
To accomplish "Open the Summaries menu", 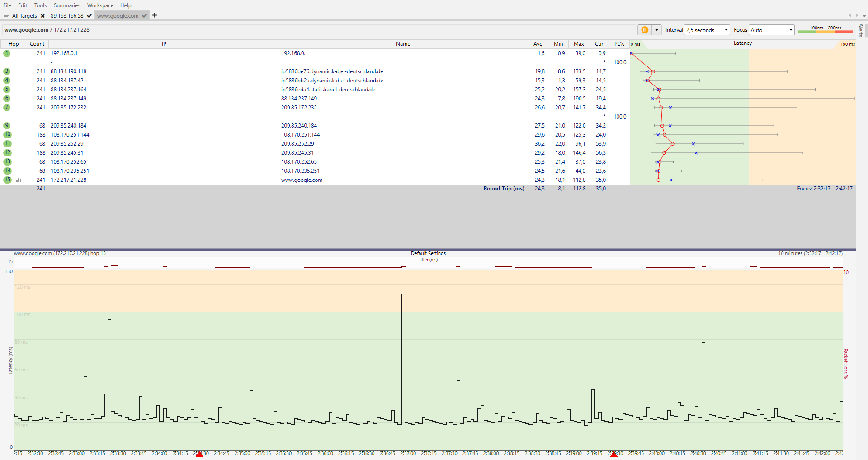I will click(67, 5).
